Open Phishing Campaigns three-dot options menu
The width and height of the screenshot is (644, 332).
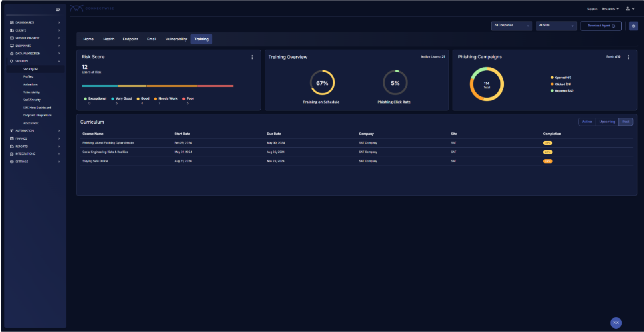coord(628,57)
